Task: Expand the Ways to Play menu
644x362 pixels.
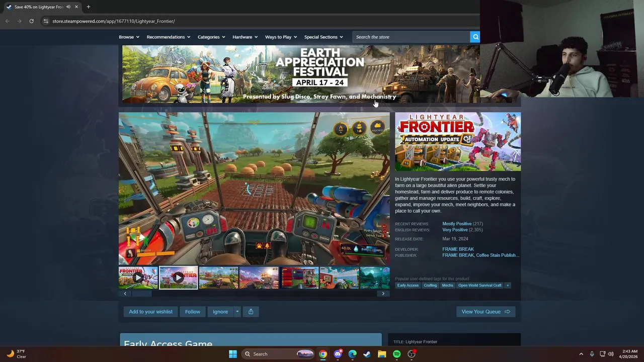Action: coord(281,37)
